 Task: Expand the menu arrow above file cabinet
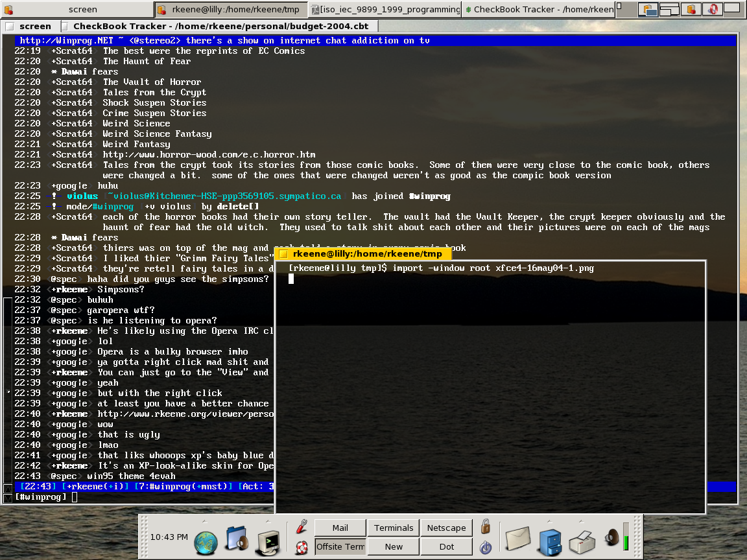[549, 521]
